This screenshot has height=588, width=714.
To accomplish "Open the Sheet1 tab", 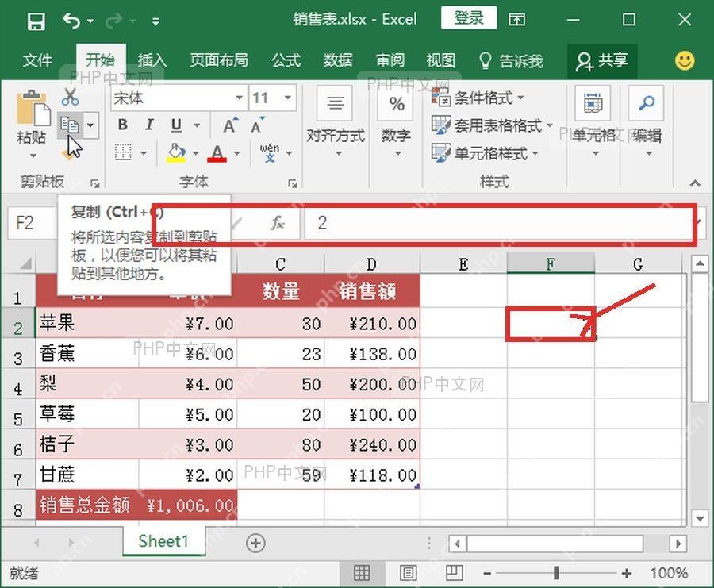I will (163, 541).
